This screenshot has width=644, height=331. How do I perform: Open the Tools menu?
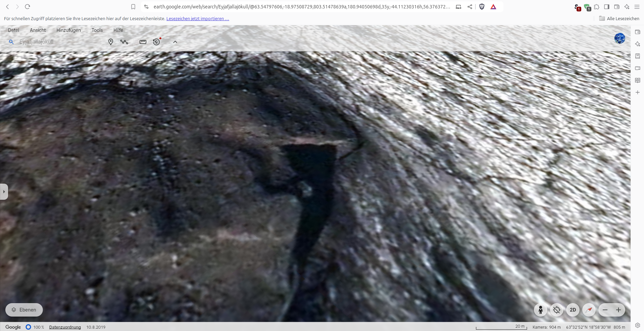pyautogui.click(x=97, y=30)
